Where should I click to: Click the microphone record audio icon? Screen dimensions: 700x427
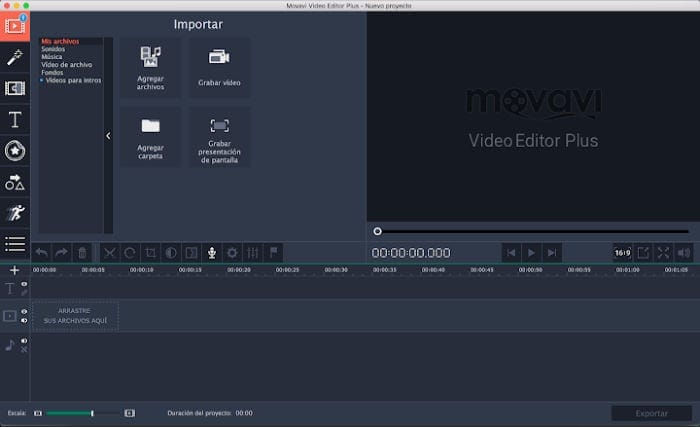[x=212, y=253]
